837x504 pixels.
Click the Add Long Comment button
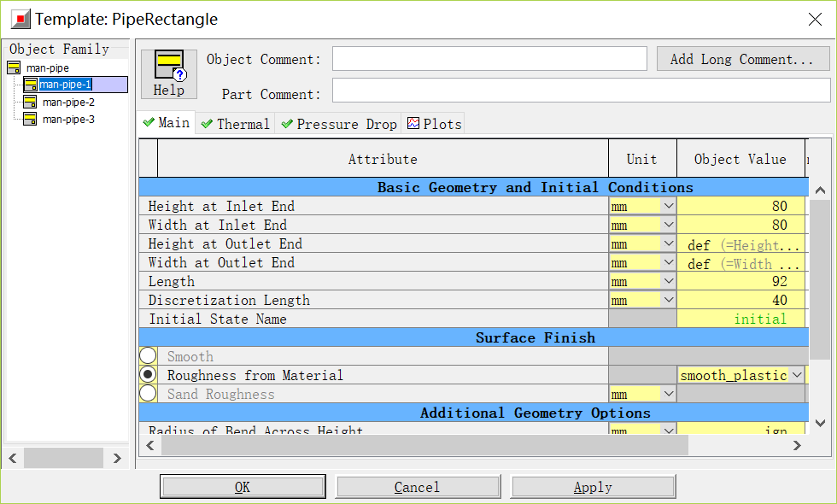[x=742, y=59]
